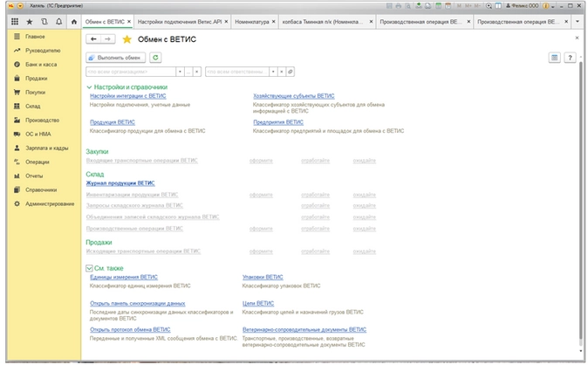Open the History icon in top panel

(44, 22)
